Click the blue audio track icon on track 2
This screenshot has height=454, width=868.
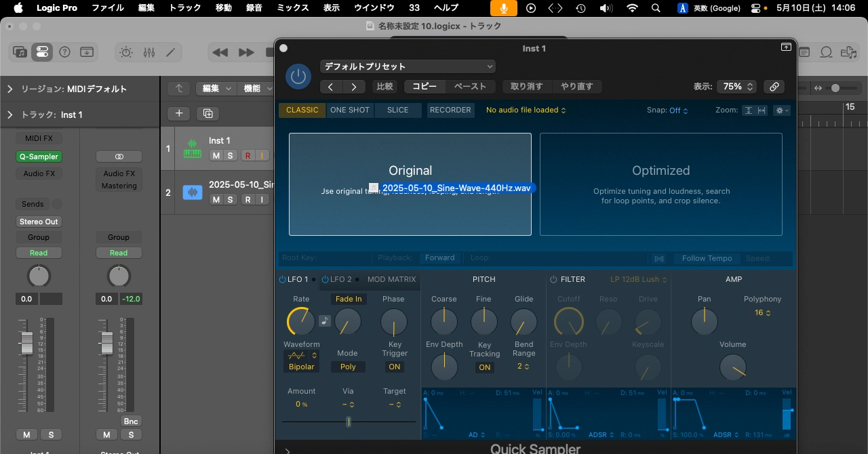(193, 192)
